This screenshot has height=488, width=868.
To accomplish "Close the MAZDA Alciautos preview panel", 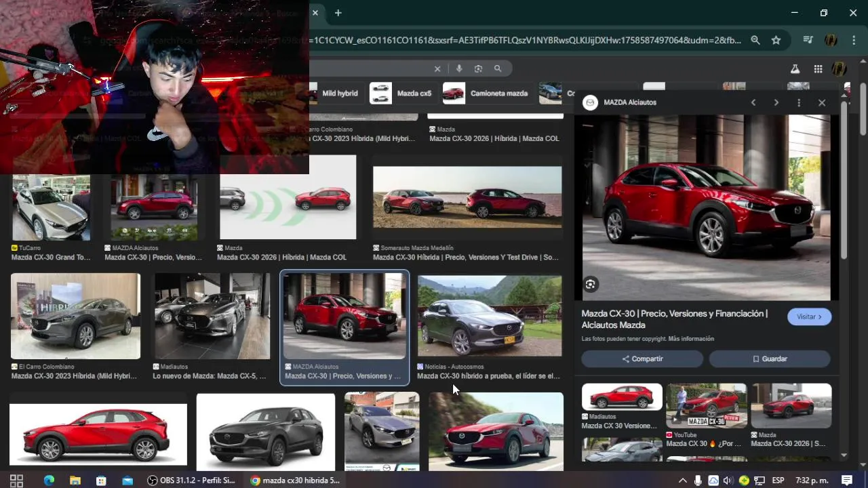I will tap(822, 102).
